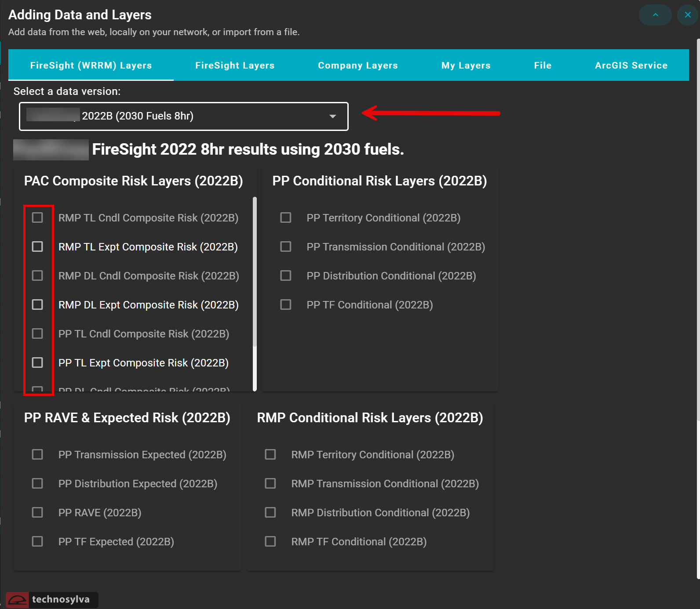Open the ArcGIS Service tab
The image size is (700, 609).
pyautogui.click(x=631, y=65)
